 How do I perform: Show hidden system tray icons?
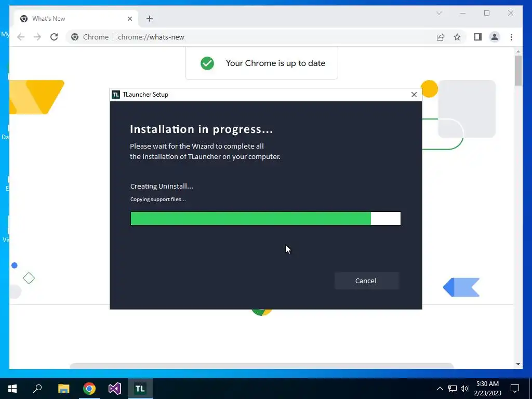pos(440,389)
